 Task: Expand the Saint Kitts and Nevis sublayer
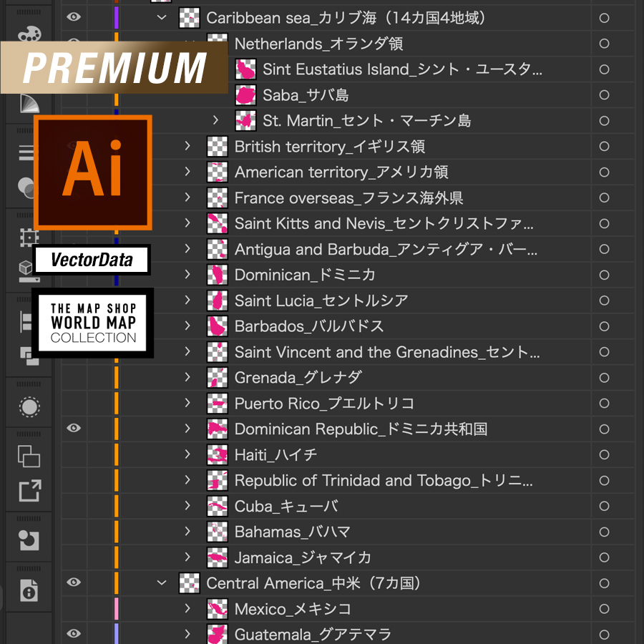(187, 223)
